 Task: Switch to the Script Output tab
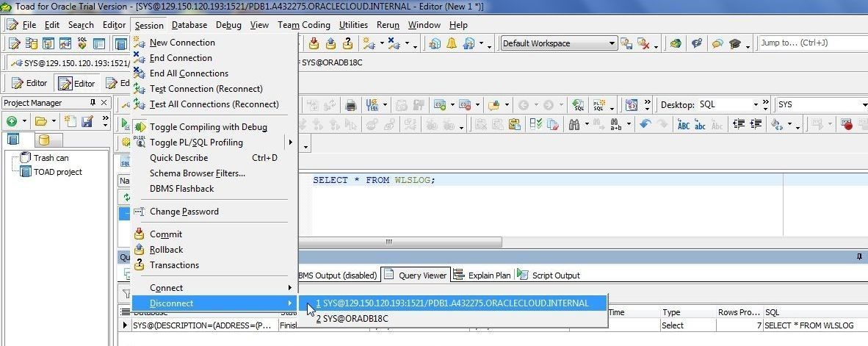549,275
